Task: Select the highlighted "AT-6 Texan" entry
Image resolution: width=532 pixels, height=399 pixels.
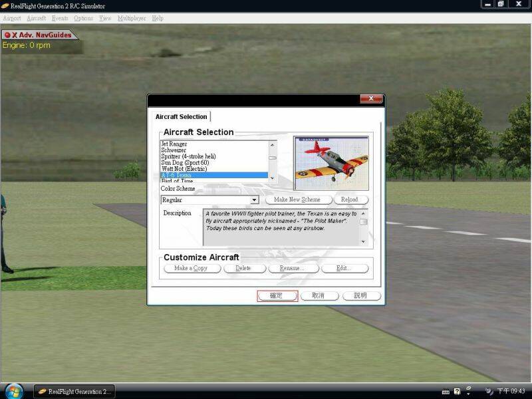Action: 214,175
